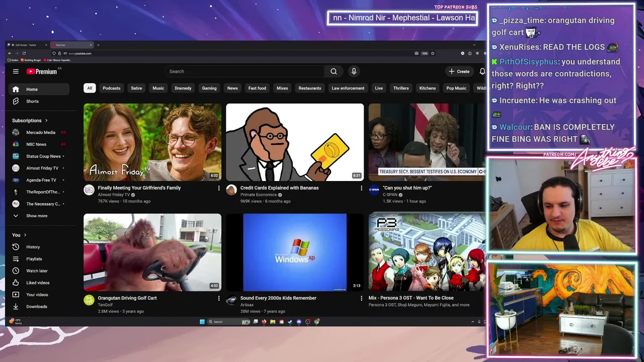Open Discord from the taskbar
The width and height of the screenshot is (644, 362).
(299, 322)
